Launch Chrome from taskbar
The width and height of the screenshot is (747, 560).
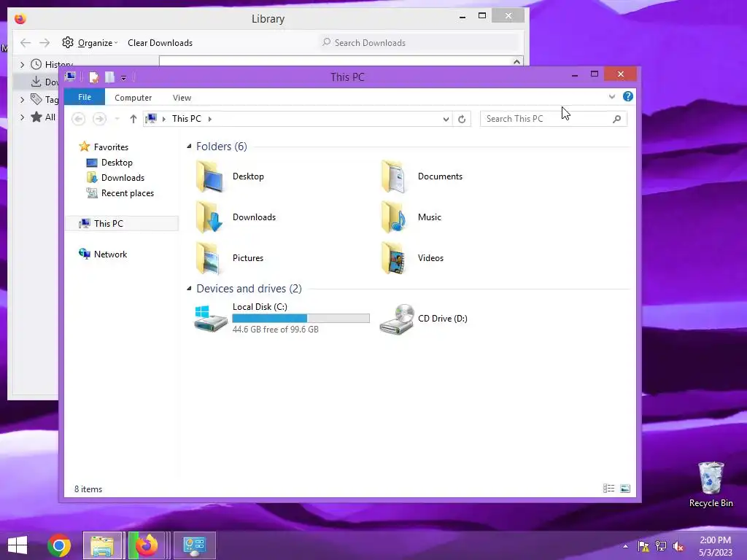pyautogui.click(x=59, y=545)
